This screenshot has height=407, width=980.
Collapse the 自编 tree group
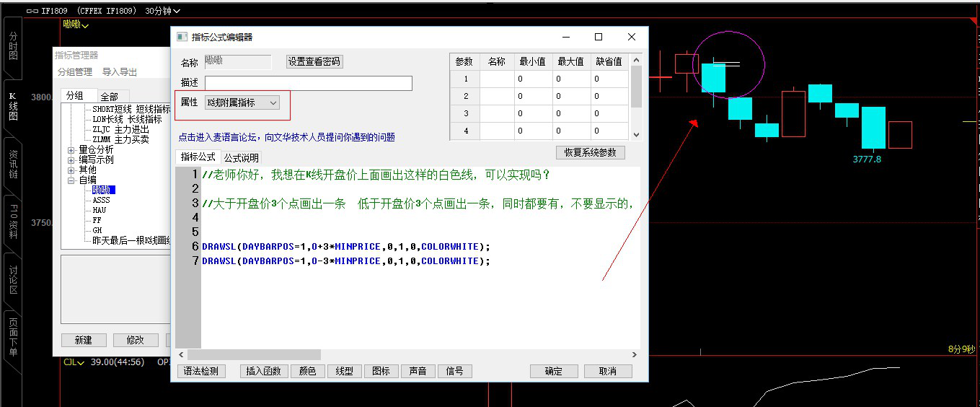coord(71,180)
